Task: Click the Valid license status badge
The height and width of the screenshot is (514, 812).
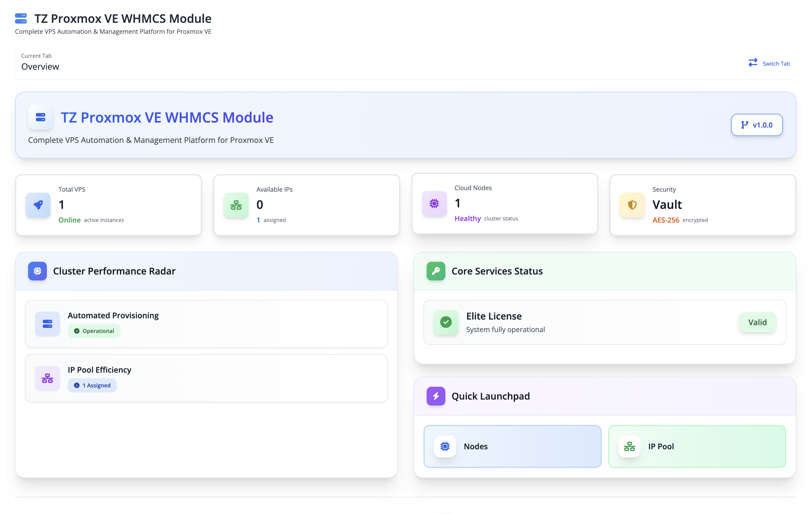Action: [757, 322]
